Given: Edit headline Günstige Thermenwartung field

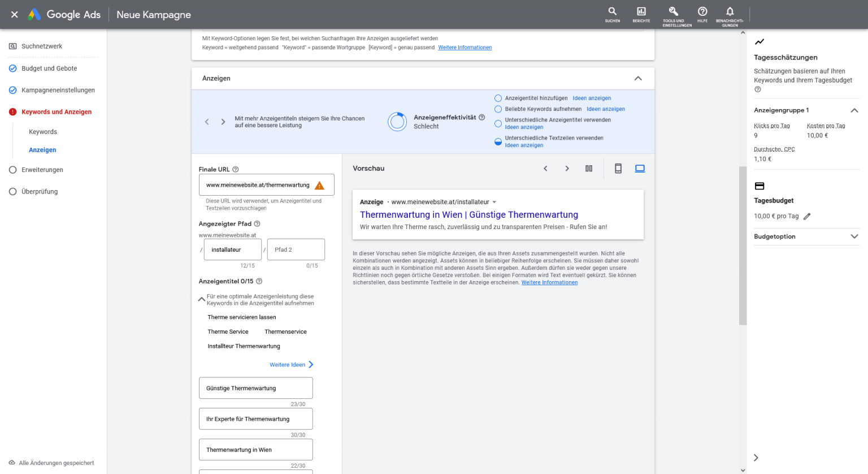Looking at the screenshot, I should pyautogui.click(x=256, y=388).
